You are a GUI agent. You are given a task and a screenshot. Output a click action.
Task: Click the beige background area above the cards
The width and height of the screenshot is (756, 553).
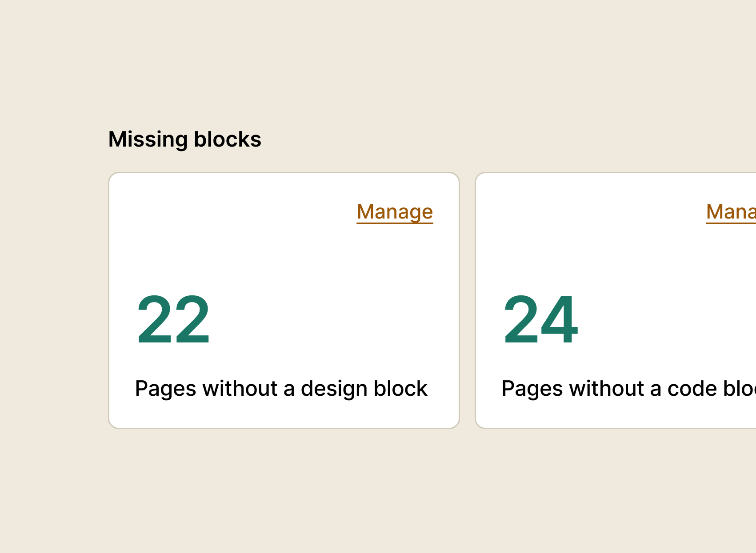378,67
